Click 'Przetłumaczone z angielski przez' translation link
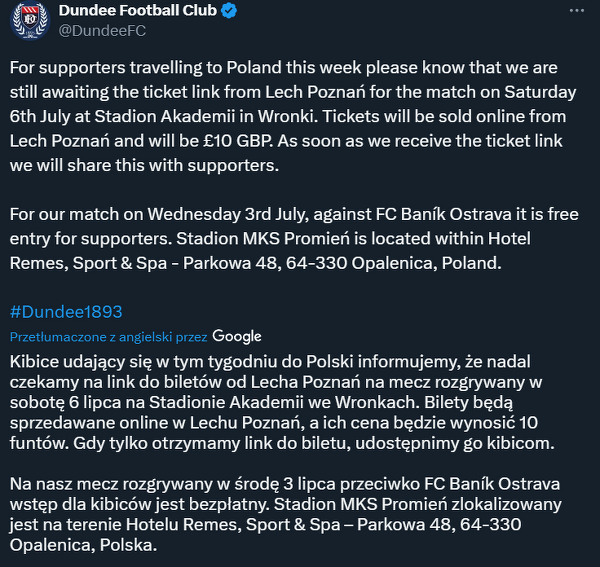The width and height of the screenshot is (600, 567). point(108,338)
